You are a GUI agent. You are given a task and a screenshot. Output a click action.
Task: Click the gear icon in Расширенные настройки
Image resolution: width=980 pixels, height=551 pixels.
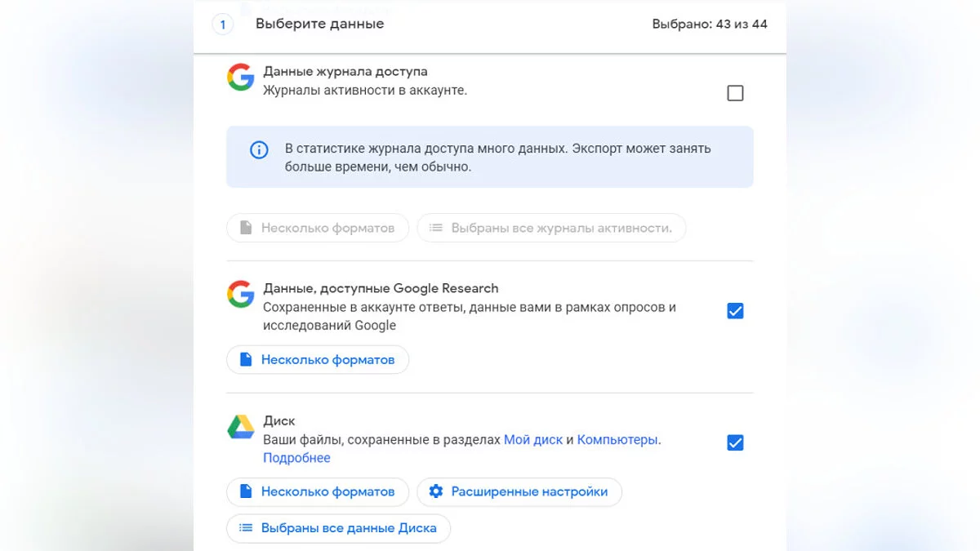point(436,491)
